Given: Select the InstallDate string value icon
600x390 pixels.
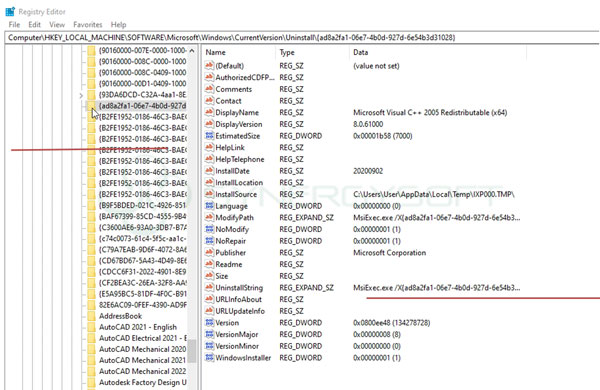Looking at the screenshot, I should point(209,171).
